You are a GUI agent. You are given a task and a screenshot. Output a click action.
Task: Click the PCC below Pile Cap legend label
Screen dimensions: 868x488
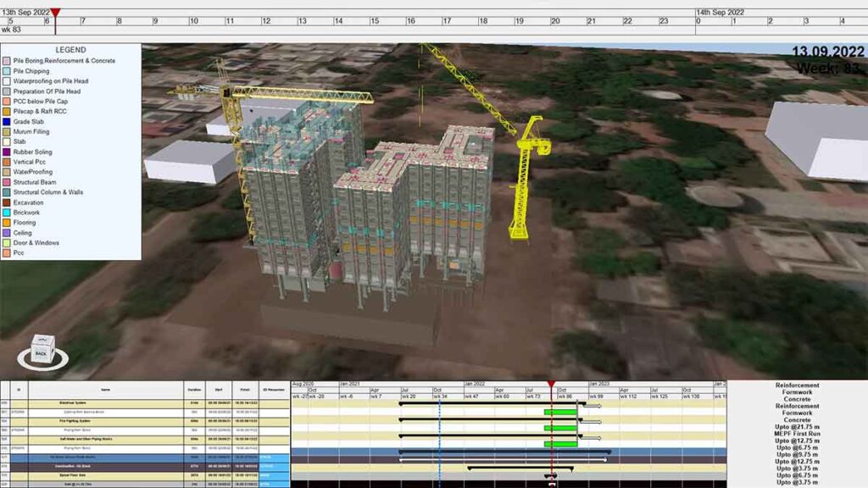[41, 102]
